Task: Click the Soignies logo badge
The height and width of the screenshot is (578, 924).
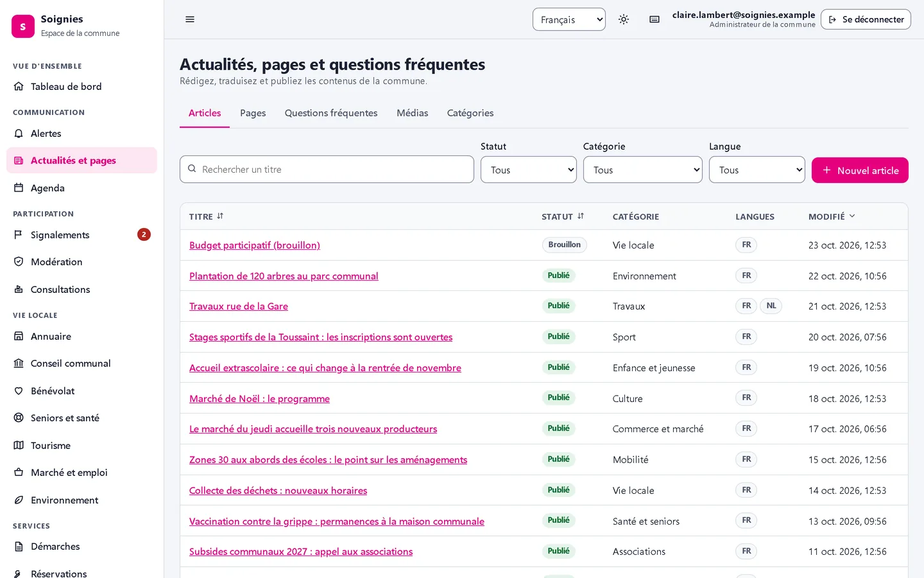Action: [x=23, y=26]
